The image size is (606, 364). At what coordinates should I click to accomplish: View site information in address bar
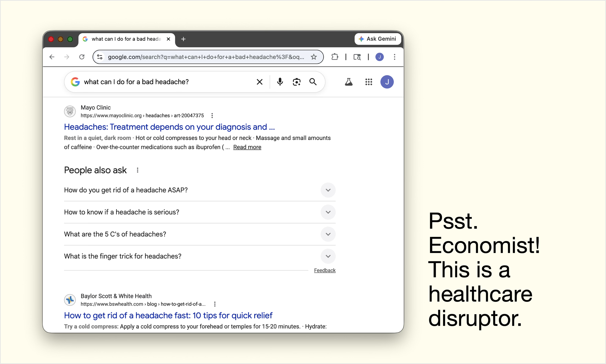click(100, 57)
